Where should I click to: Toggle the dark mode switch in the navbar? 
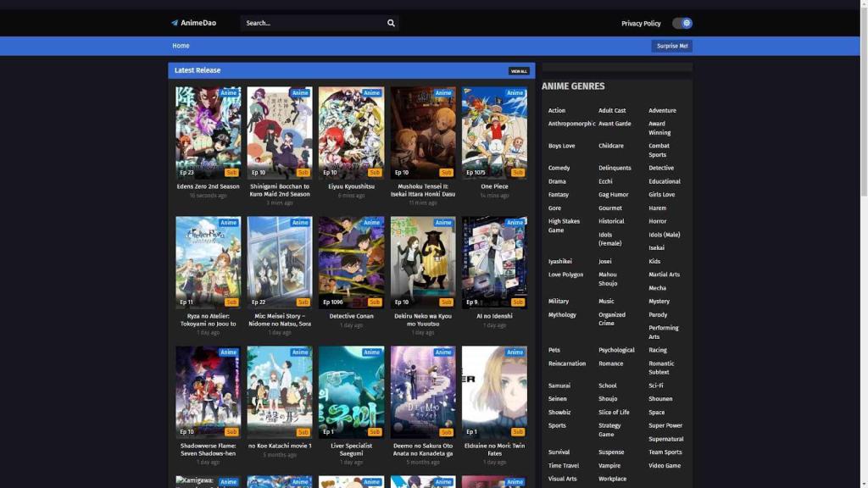pyautogui.click(x=683, y=23)
